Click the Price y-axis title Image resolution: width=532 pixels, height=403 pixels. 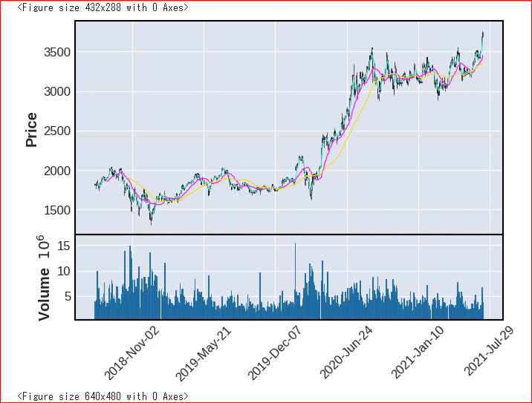coord(31,130)
